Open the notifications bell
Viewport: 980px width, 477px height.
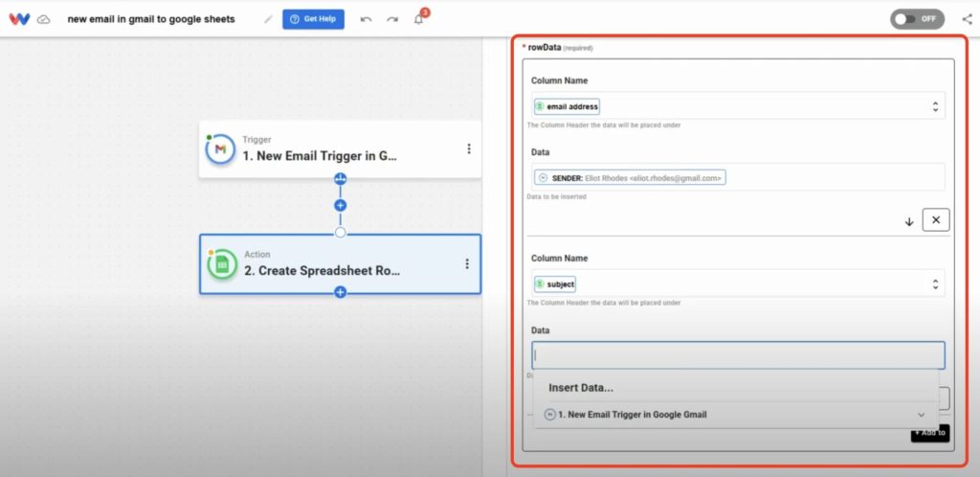[419, 19]
